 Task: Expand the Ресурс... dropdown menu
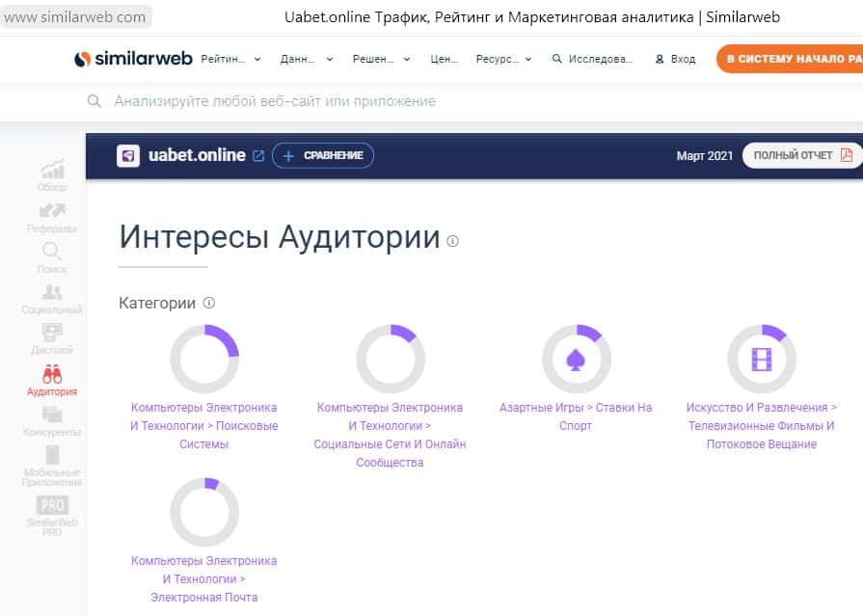point(503,59)
